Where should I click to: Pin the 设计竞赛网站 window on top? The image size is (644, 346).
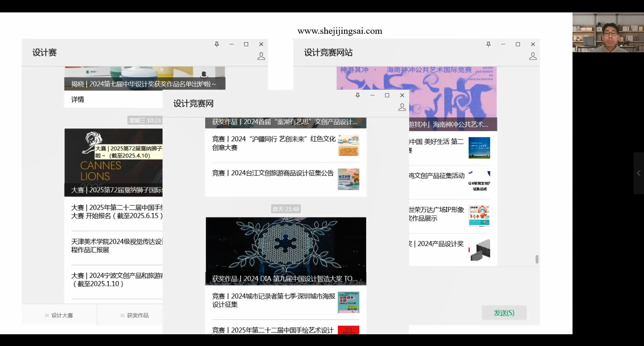[488, 44]
